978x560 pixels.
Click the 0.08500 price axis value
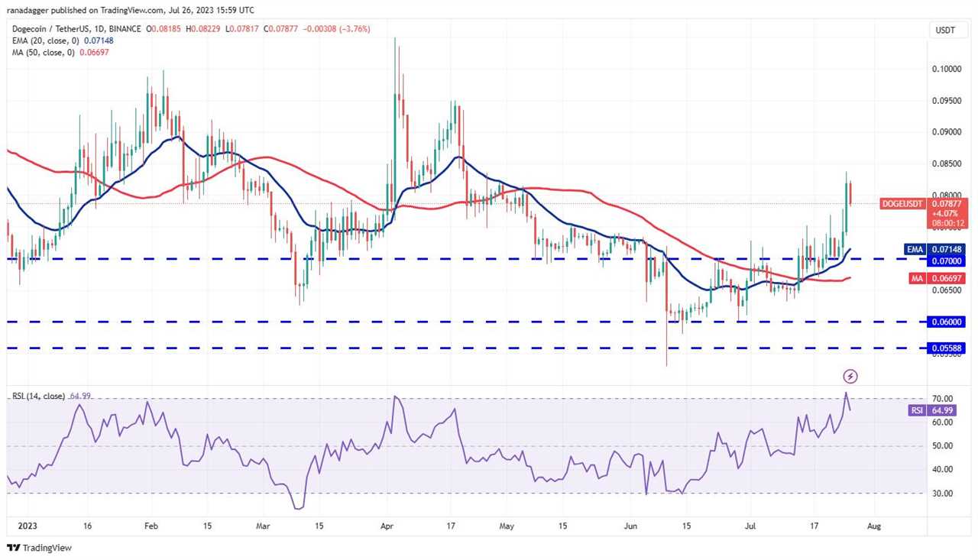click(946, 163)
